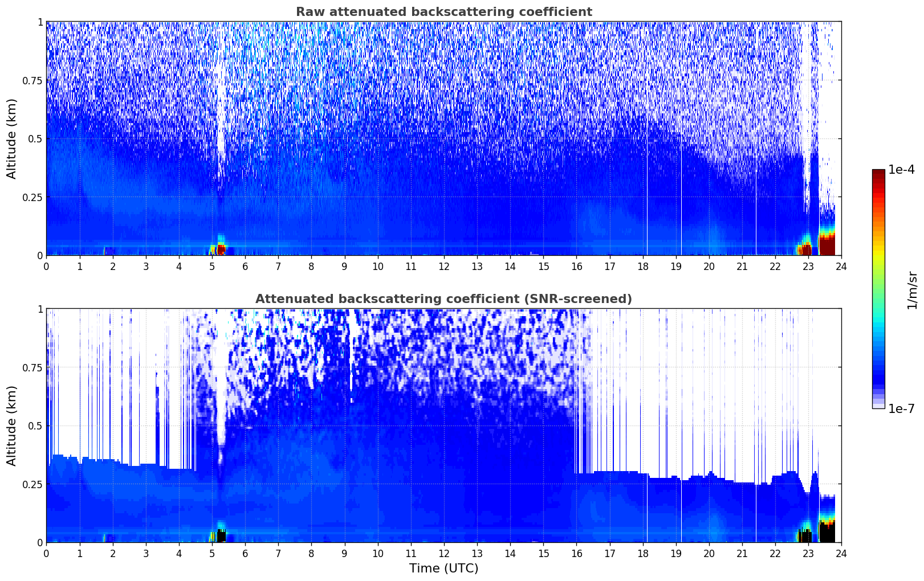Click the 'Time (UTC)' axis label
The image size is (924, 581).
(x=443, y=568)
